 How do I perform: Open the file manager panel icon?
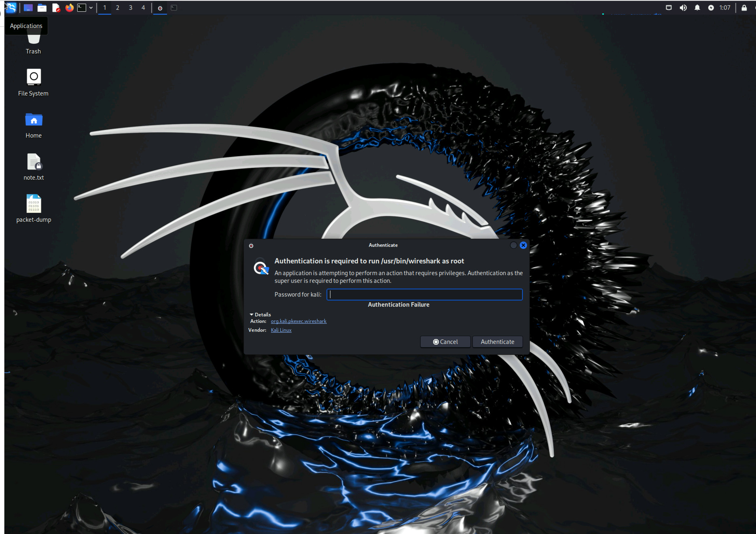[x=42, y=8]
